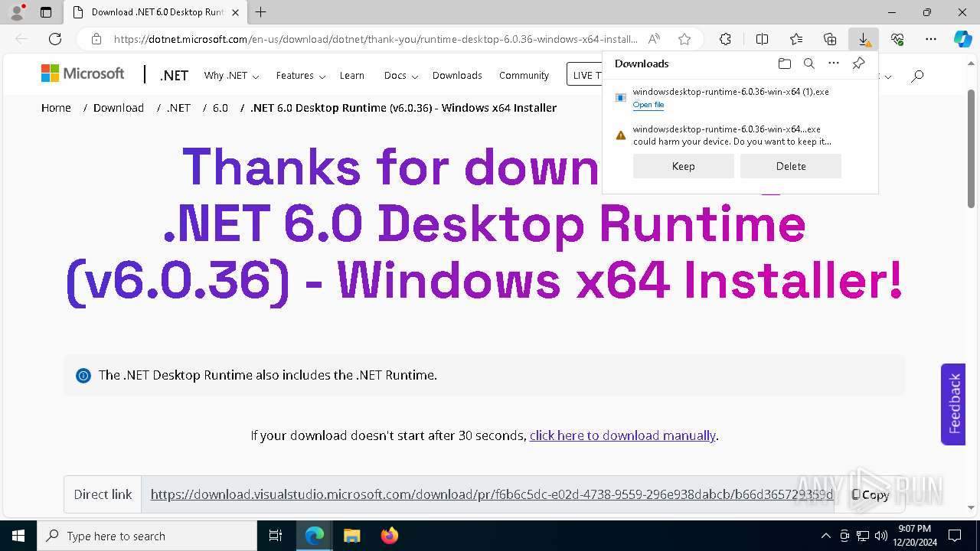
Task: Open more options in Downloads panel
Action: 834,64
